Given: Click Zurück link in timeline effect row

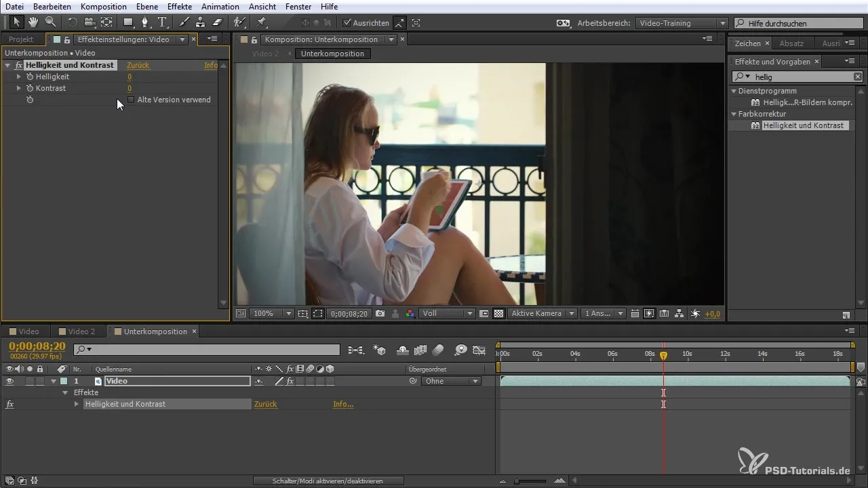Looking at the screenshot, I should tap(266, 404).
